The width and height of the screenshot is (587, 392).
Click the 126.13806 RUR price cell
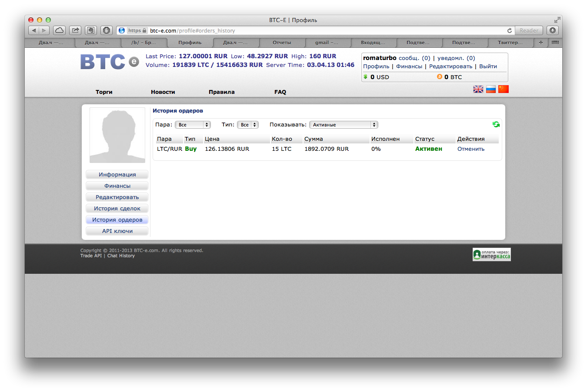pos(227,149)
